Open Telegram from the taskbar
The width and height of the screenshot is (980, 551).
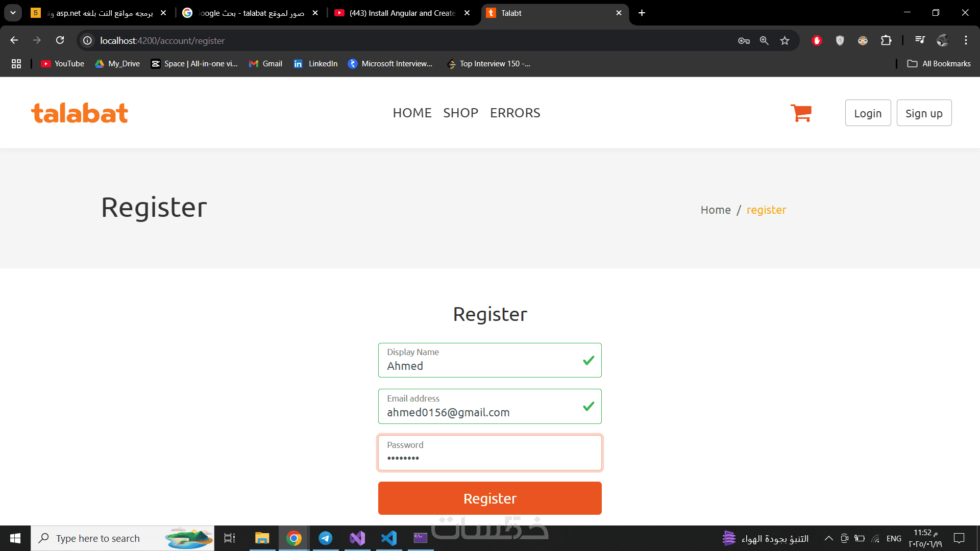point(326,538)
